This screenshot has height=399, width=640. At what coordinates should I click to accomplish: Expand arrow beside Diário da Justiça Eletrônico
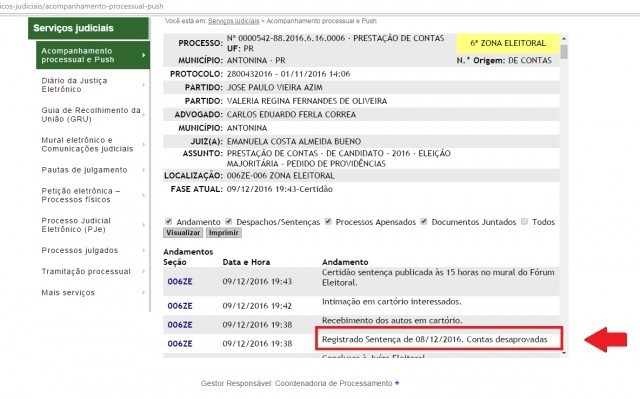click(x=144, y=85)
